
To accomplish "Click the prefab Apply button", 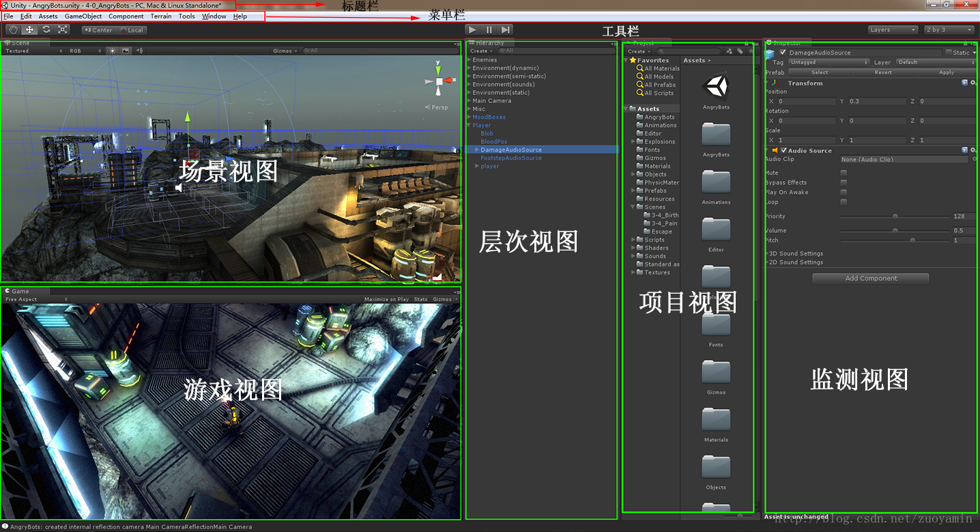I will point(946,72).
